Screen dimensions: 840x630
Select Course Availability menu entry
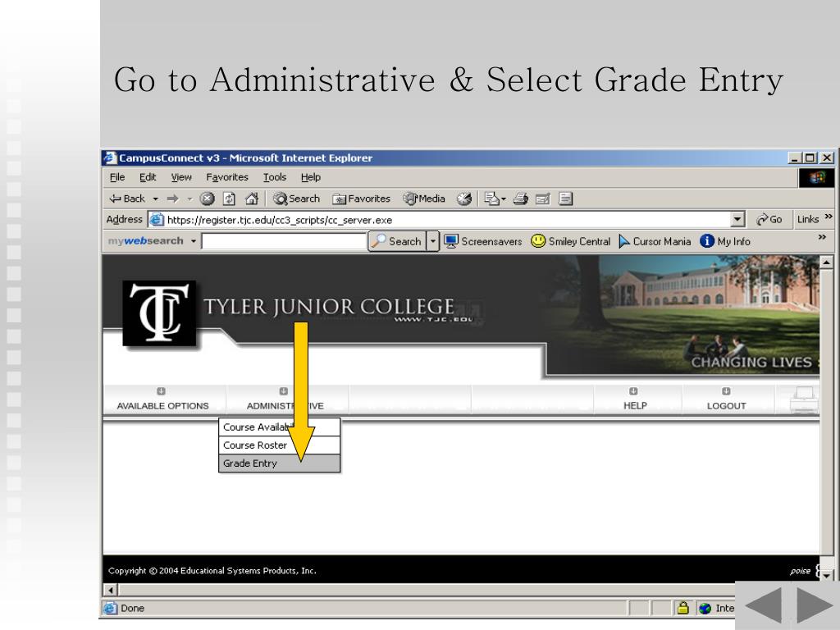pos(279,427)
